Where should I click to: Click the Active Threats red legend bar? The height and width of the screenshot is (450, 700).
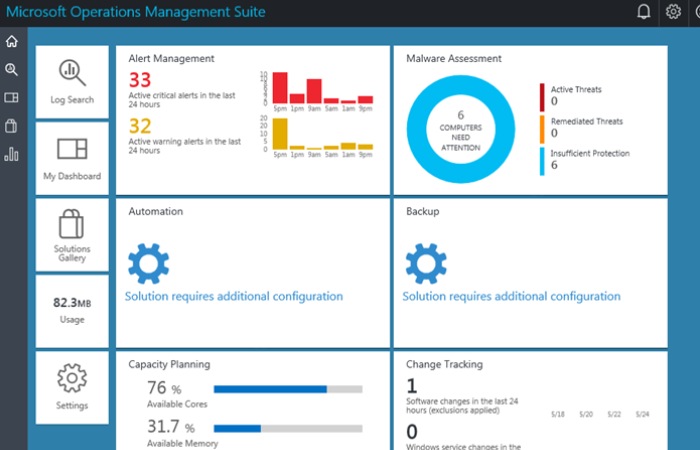pyautogui.click(x=542, y=97)
